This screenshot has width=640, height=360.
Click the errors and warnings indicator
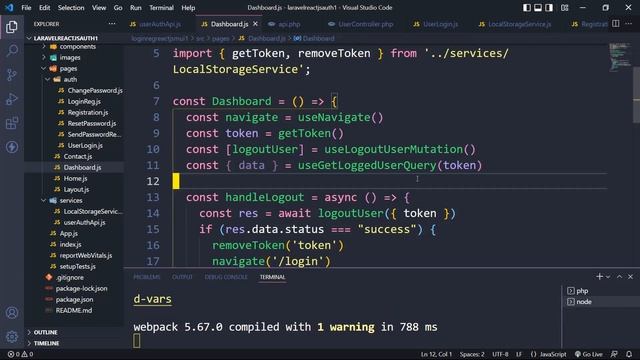coord(20,354)
